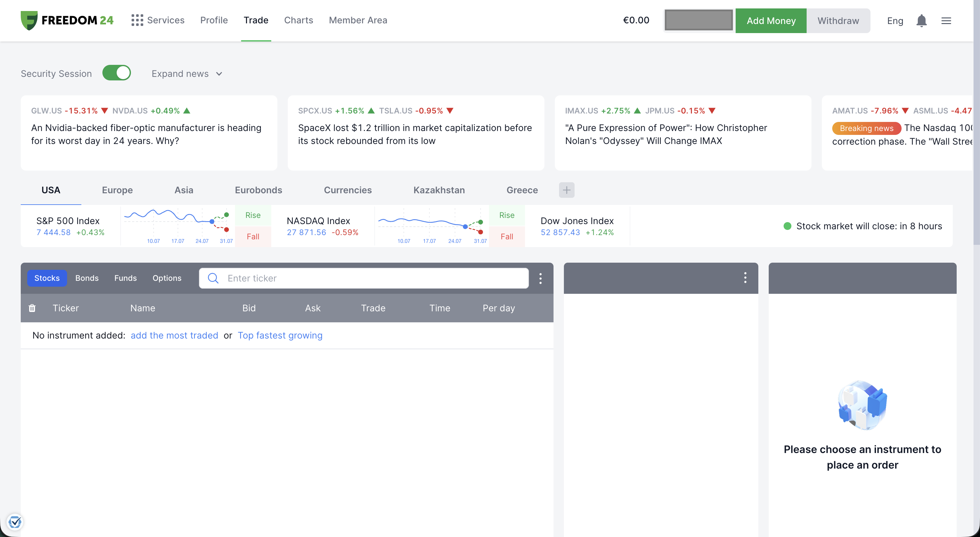The height and width of the screenshot is (537, 980).
Task: Click the Freedom24 logo
Action: (x=67, y=20)
